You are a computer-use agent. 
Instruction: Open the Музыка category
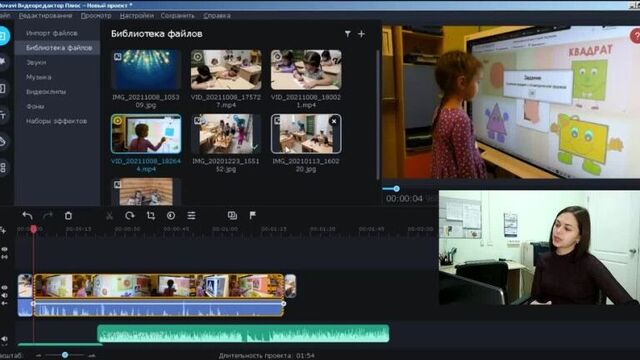pos(38,77)
